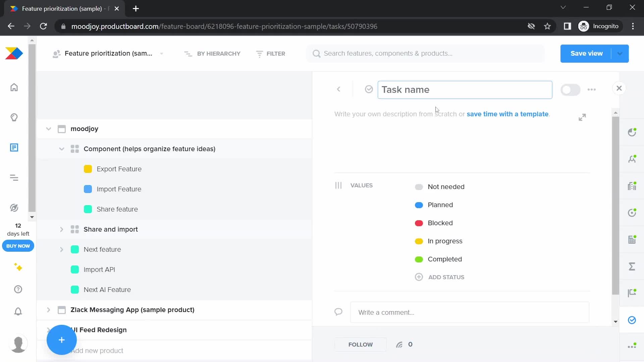Click the Save view button
The image size is (644, 362).
[x=586, y=54]
